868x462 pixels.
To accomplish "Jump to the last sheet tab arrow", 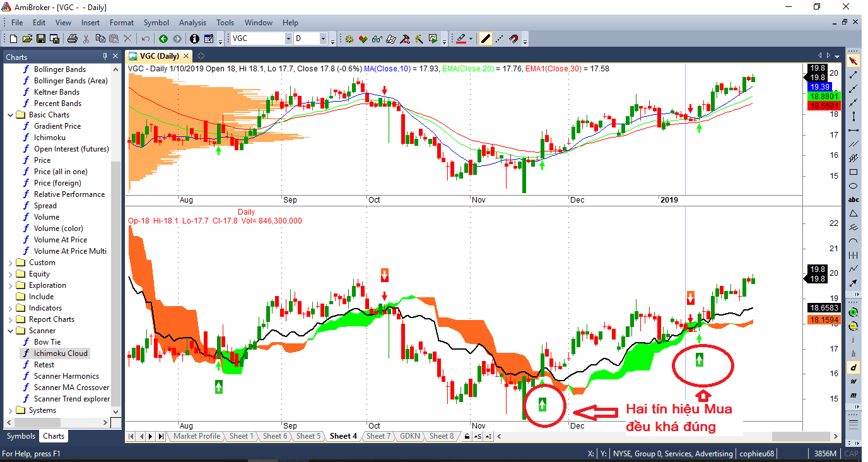I will coord(161,436).
